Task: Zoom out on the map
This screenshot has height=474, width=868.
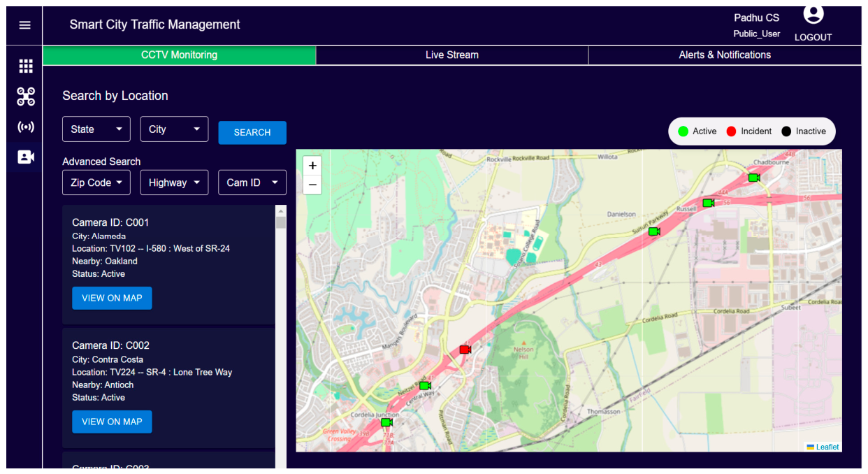Action: pos(312,185)
